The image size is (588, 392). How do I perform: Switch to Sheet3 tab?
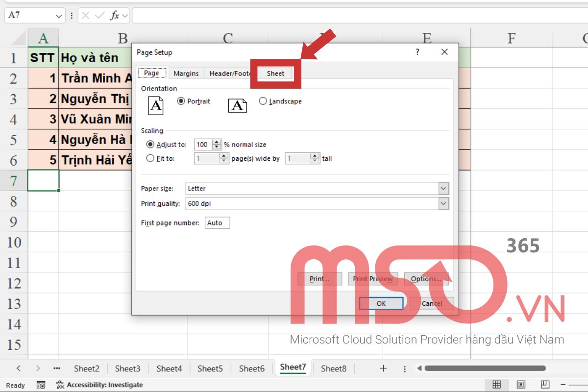click(x=128, y=368)
